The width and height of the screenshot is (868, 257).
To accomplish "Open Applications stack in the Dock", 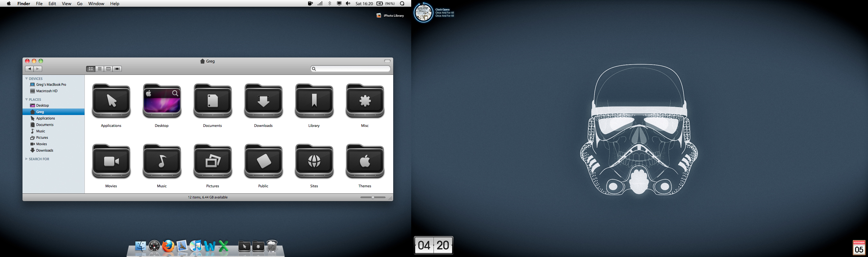I will pyautogui.click(x=244, y=246).
